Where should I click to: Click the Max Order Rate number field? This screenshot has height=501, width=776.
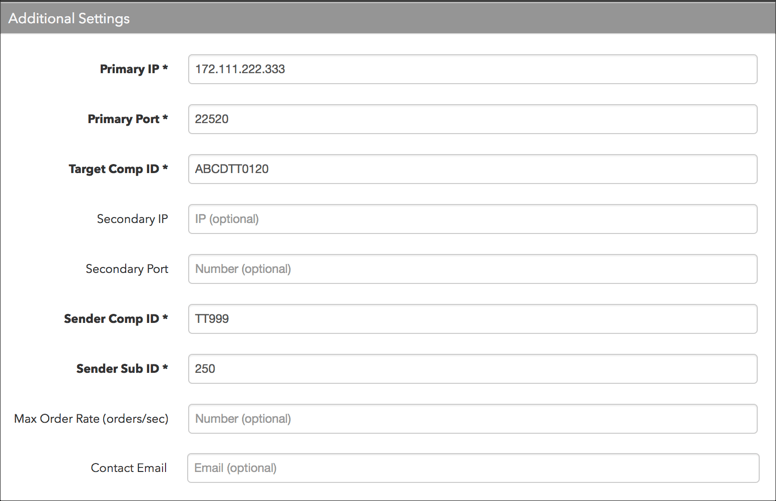(473, 419)
